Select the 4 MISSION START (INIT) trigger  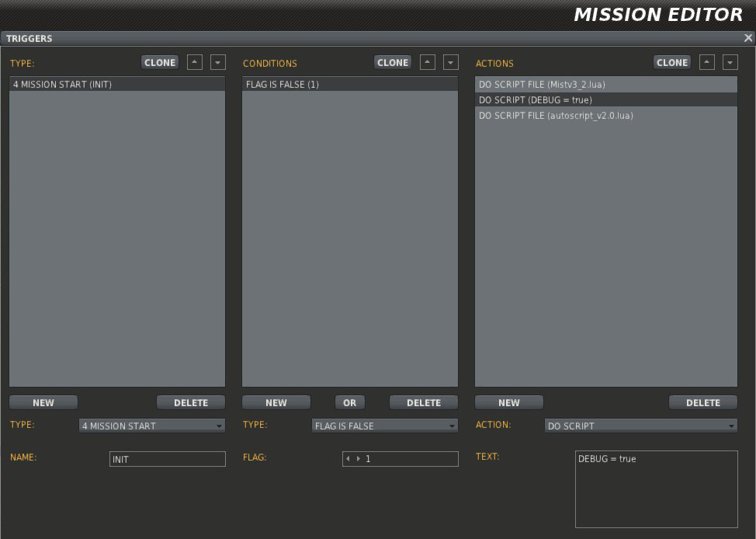(117, 84)
